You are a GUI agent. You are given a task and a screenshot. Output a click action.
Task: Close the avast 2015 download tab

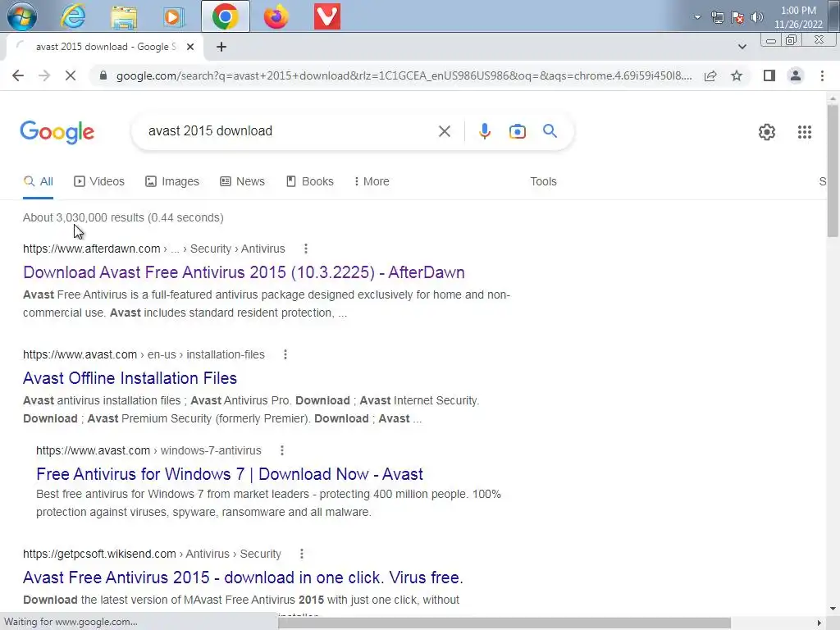pyautogui.click(x=190, y=47)
